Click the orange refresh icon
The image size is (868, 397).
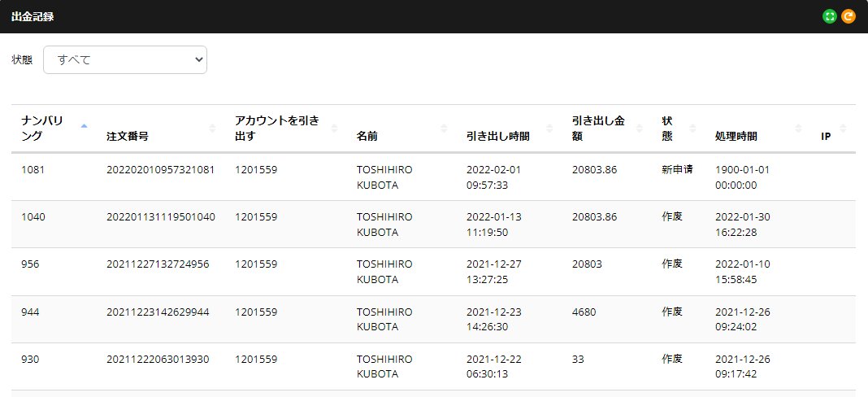pos(848,16)
